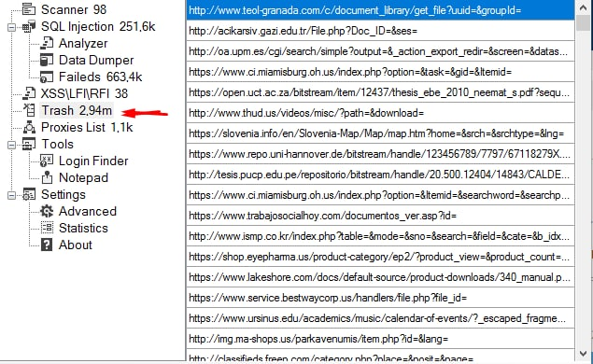Image resolution: width=593 pixels, height=364 pixels.
Task: Click the About question-mark icon
Action: coord(47,245)
